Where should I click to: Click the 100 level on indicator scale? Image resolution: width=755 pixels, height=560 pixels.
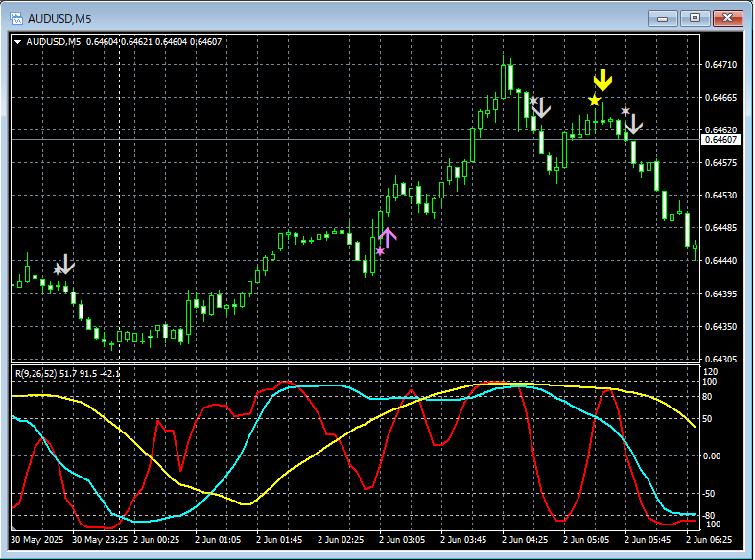(x=710, y=382)
